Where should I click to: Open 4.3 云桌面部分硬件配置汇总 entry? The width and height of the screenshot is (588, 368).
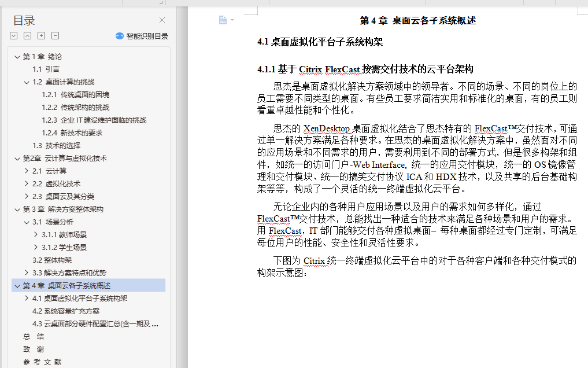pyautogui.click(x=95, y=324)
